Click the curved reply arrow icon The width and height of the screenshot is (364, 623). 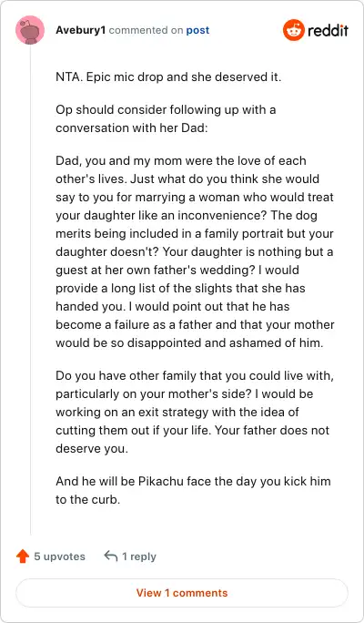point(111,556)
